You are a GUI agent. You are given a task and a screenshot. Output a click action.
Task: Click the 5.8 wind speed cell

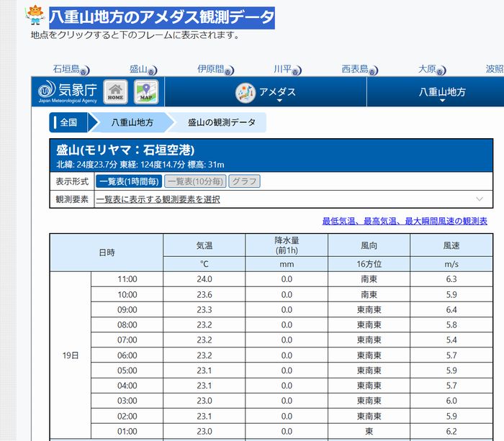pyautogui.click(x=451, y=324)
